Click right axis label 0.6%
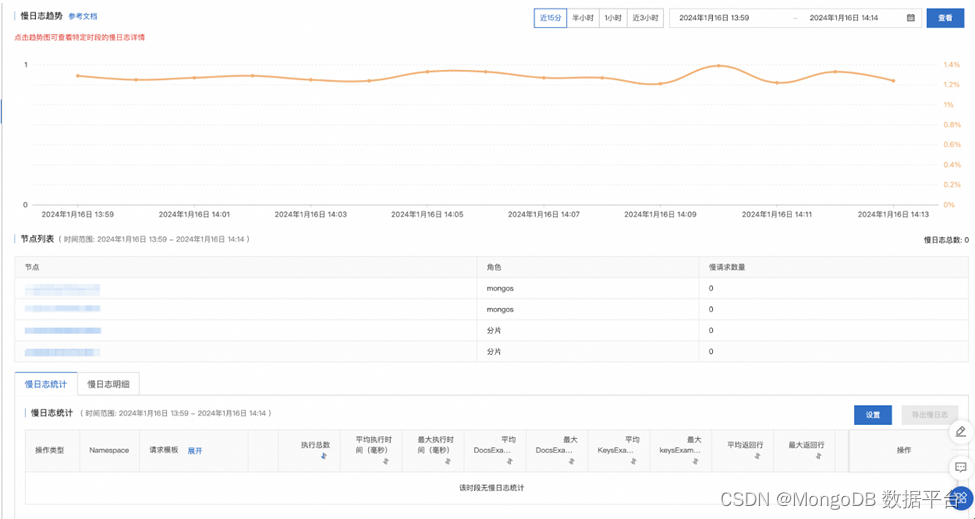The image size is (975, 519). tap(952, 144)
